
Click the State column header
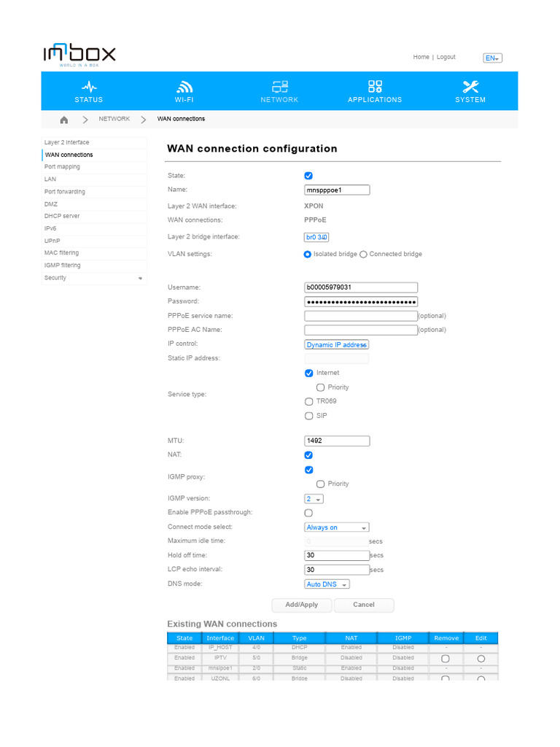click(x=184, y=638)
